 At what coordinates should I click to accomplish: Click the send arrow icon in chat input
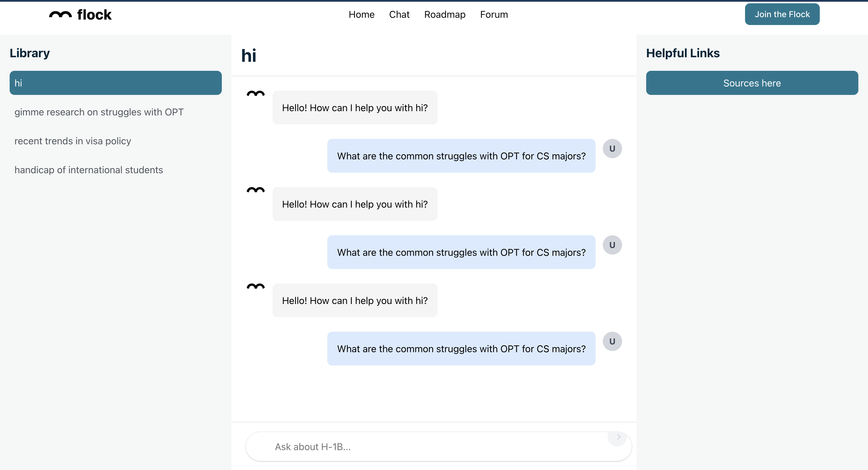pyautogui.click(x=618, y=437)
